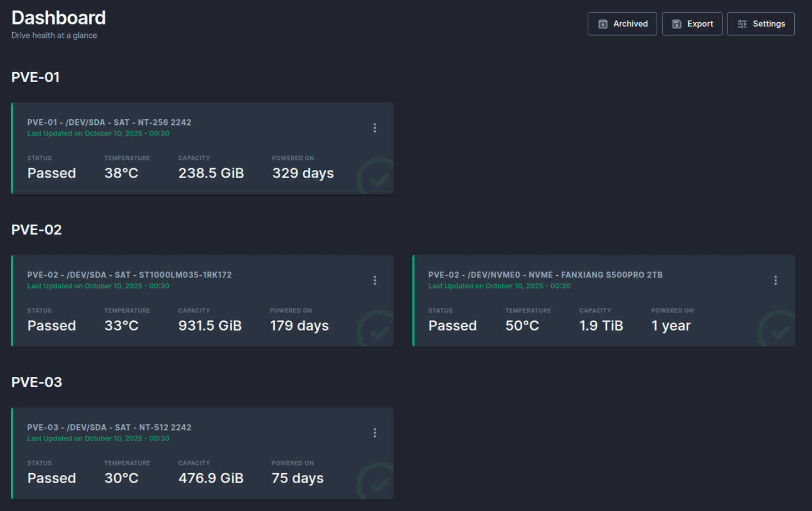Open Fanxiang S500PRO 2TB drive details

click(x=545, y=275)
